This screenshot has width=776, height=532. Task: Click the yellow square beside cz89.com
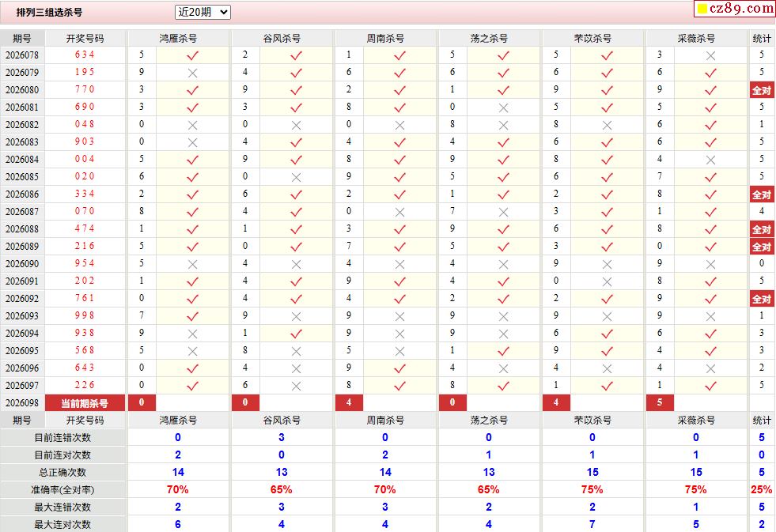[x=701, y=9]
